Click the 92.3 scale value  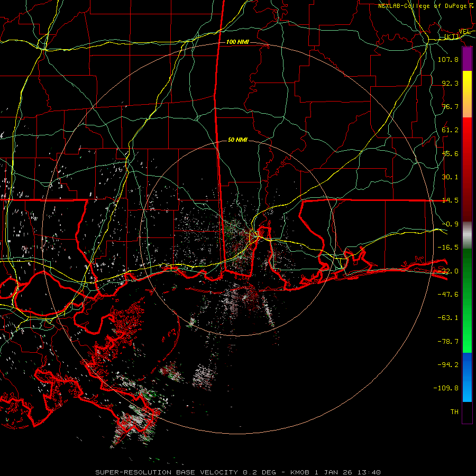(450, 83)
